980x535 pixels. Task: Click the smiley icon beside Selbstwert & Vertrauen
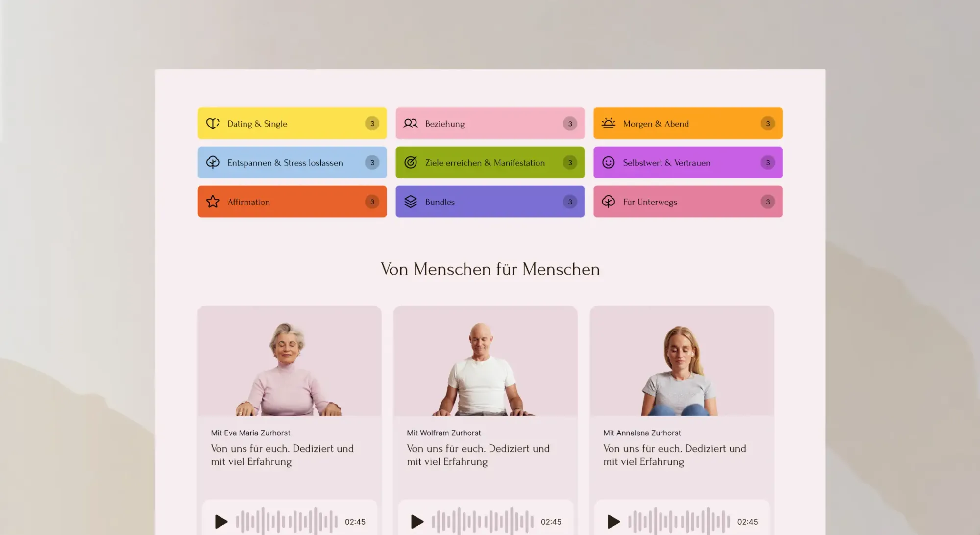pos(608,162)
